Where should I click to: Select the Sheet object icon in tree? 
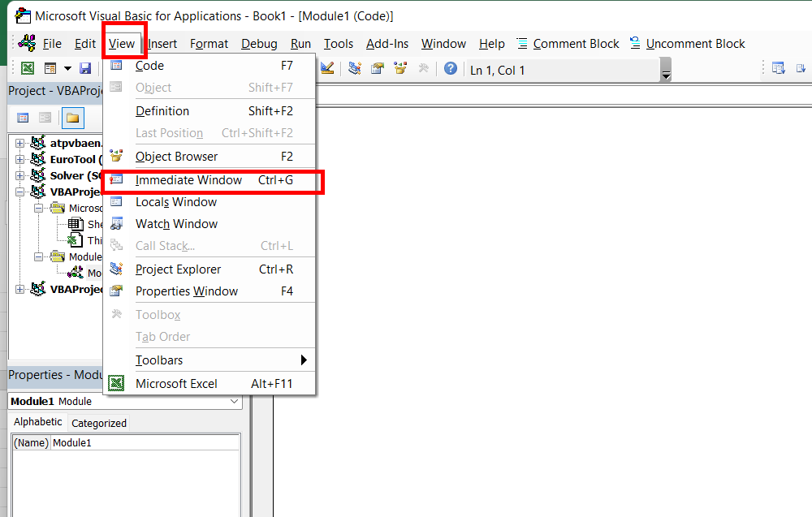click(x=76, y=224)
